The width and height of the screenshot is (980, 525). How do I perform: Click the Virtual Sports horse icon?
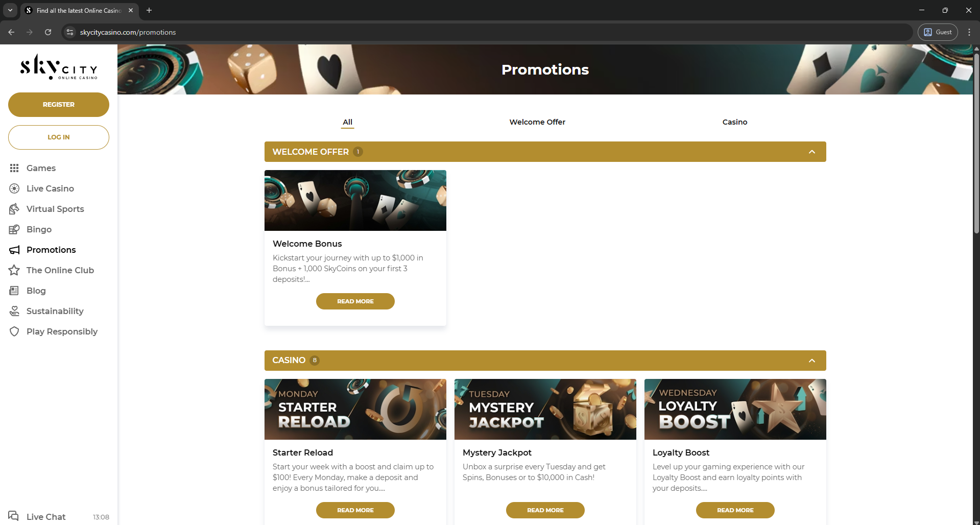pyautogui.click(x=14, y=209)
